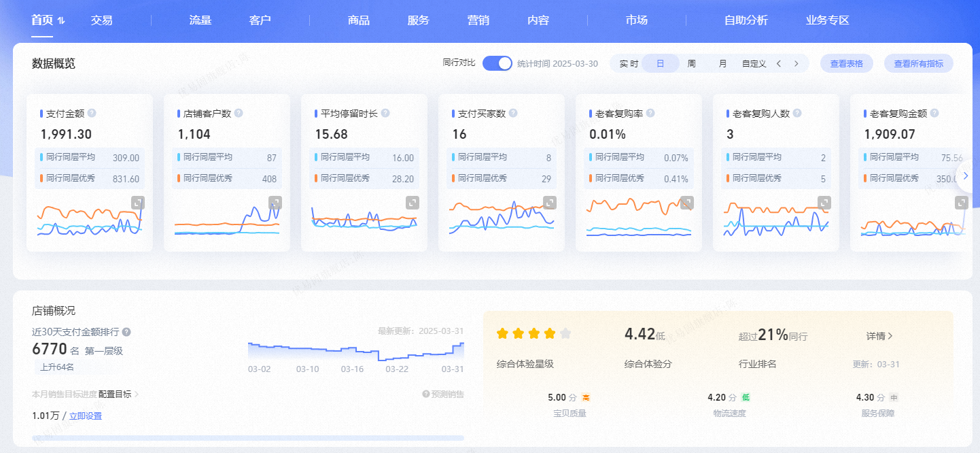
Task: Go to next date with right chevron
Action: 796,63
